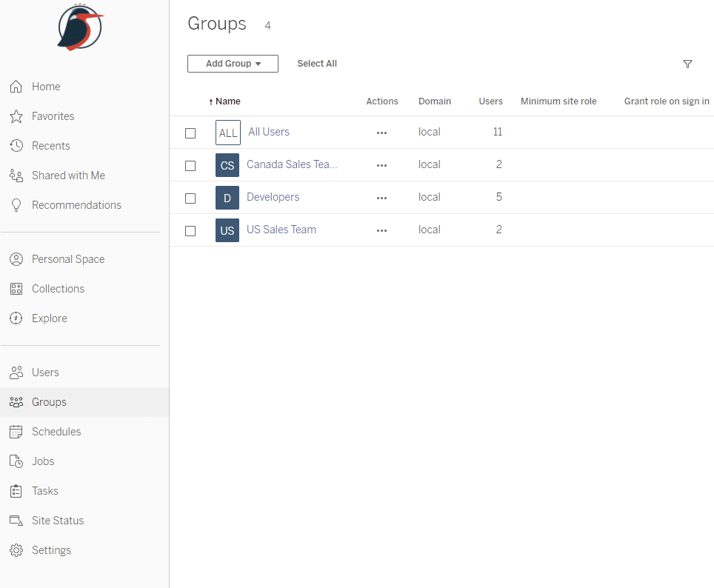Check the Developers row checkbox
The height and width of the screenshot is (588, 714).
[x=190, y=198]
